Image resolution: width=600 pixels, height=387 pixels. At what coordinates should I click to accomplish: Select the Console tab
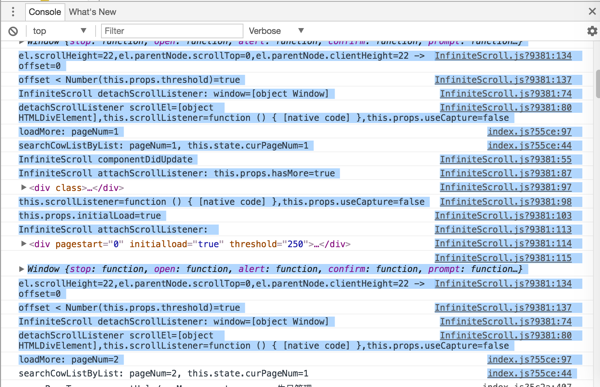45,12
